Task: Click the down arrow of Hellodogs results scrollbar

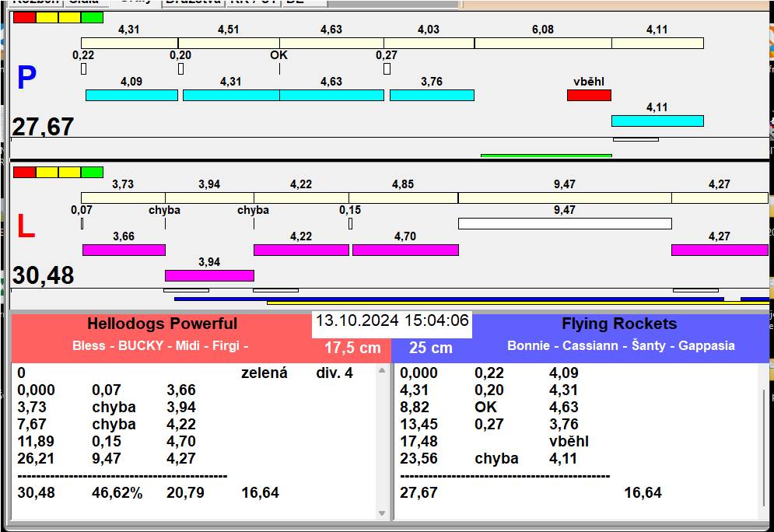Action: click(382, 513)
